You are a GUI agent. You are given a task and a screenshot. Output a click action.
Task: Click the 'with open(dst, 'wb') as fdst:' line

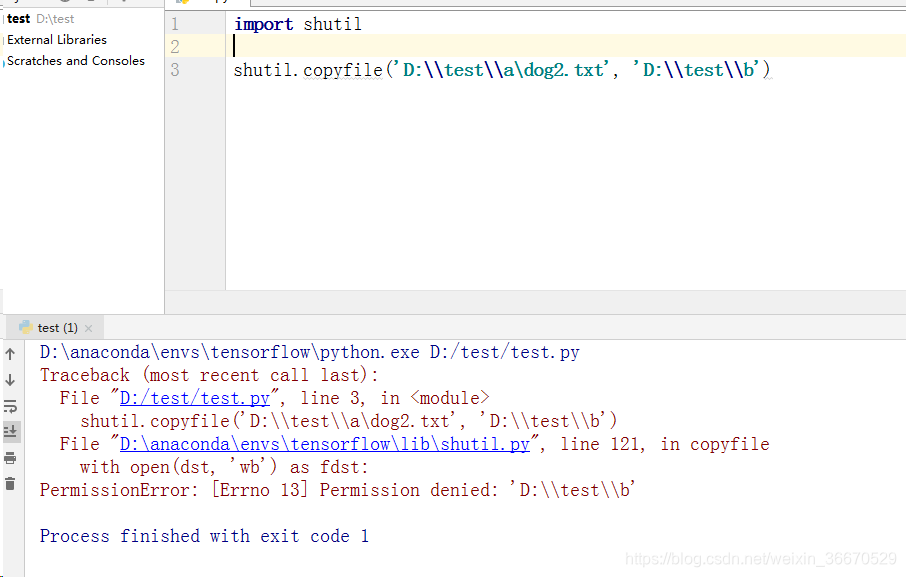(224, 467)
